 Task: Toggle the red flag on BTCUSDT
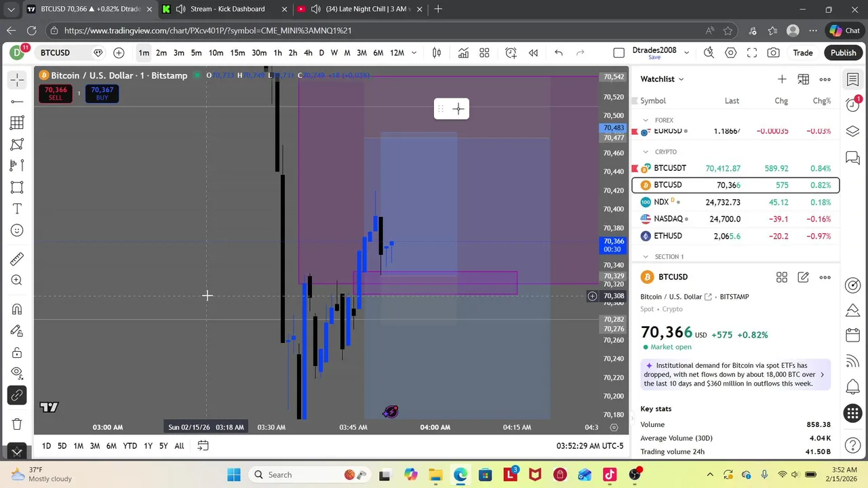pyautogui.click(x=635, y=168)
